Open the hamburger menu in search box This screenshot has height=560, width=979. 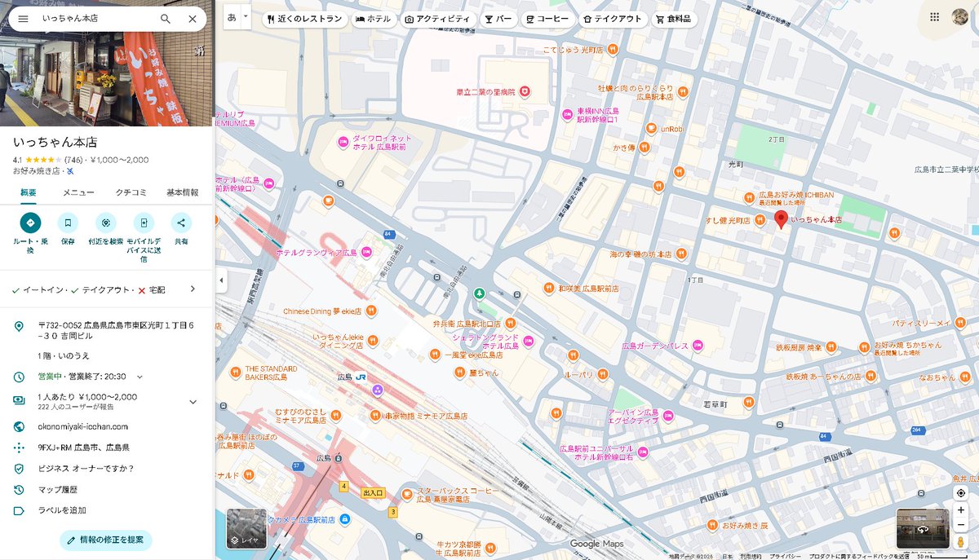[x=23, y=19]
